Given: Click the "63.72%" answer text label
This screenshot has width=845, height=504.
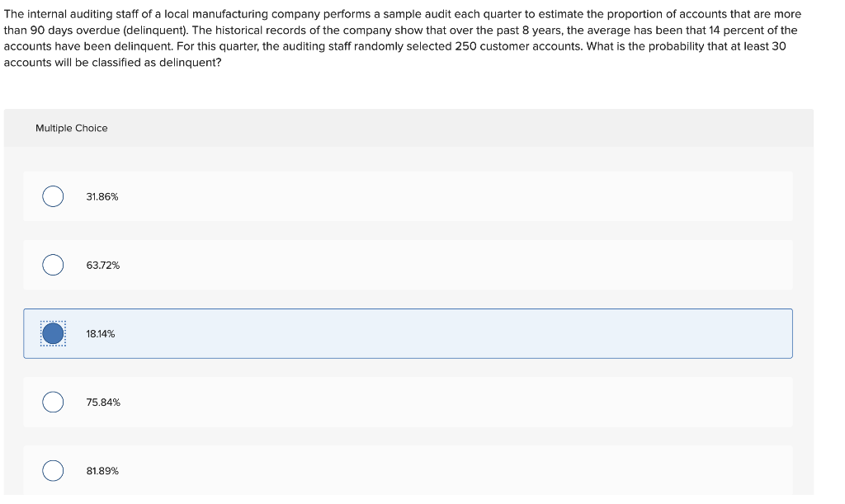Looking at the screenshot, I should click(103, 266).
